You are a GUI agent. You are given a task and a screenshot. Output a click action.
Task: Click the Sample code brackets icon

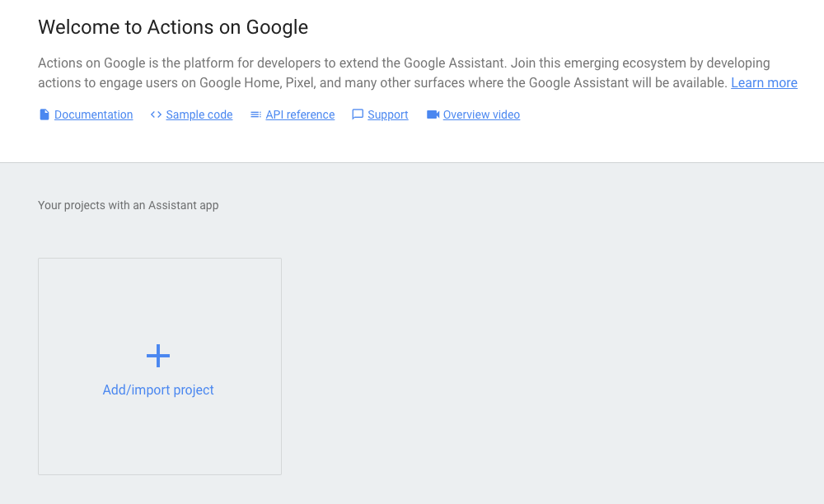(156, 114)
